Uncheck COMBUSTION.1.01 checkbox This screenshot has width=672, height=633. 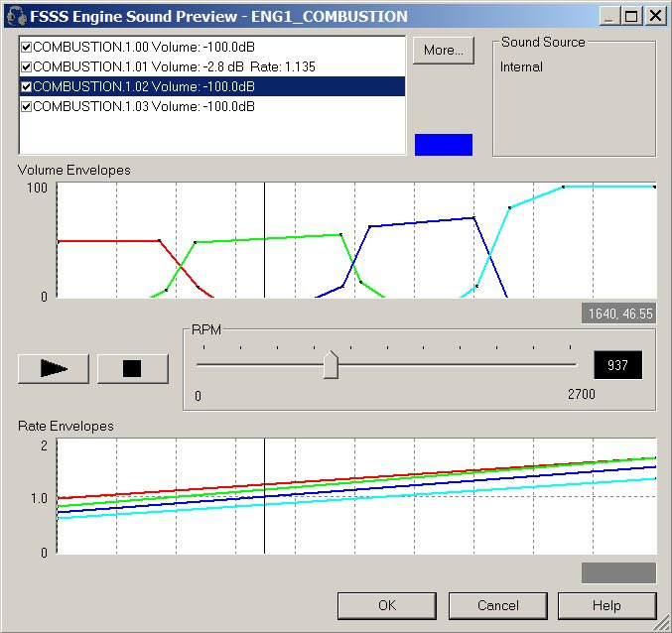pos(27,66)
